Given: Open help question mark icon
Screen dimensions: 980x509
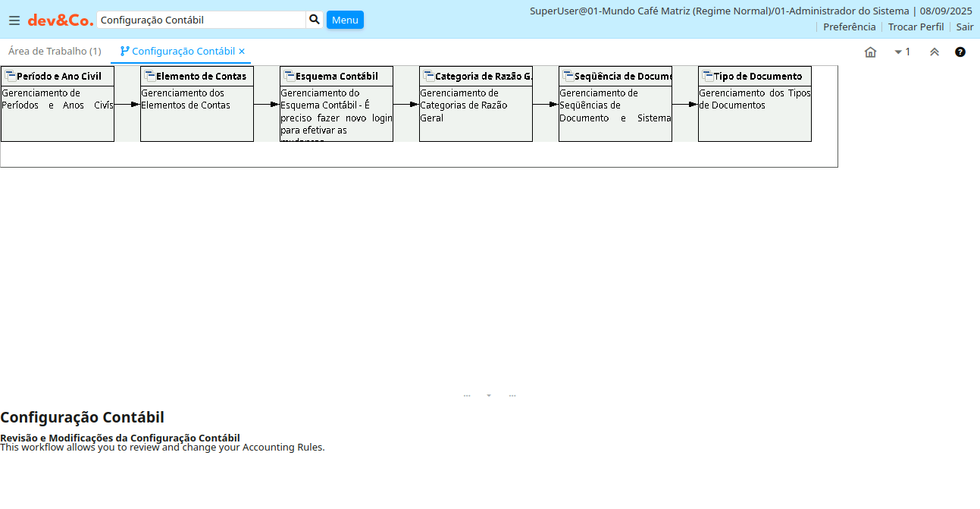Looking at the screenshot, I should coord(960,52).
